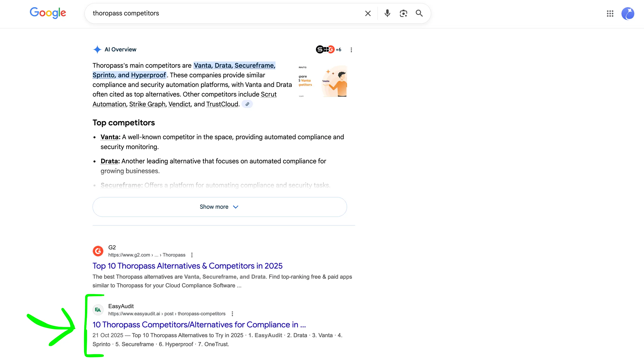644x362 pixels.
Task: Click the Google logo
Action: 48,13
